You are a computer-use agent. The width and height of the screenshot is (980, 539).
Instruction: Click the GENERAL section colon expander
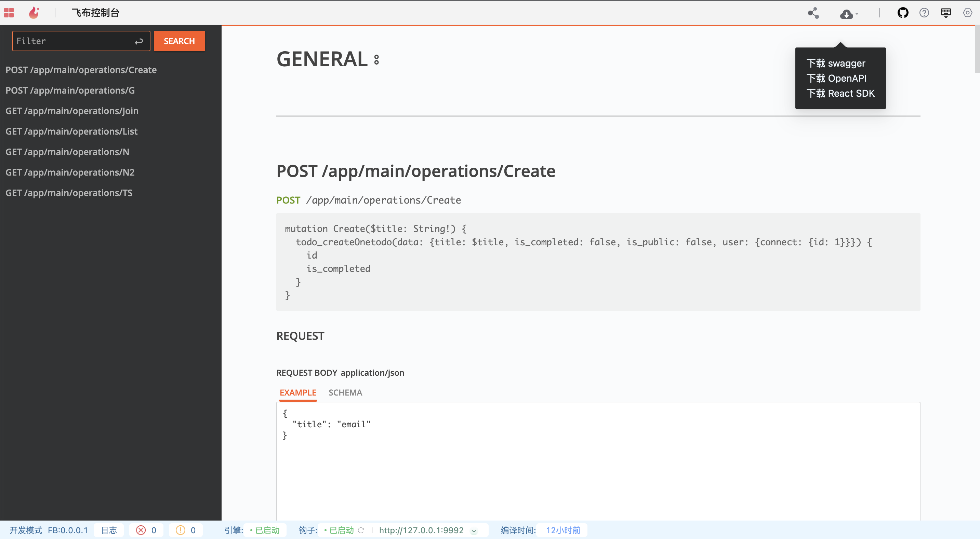(376, 60)
